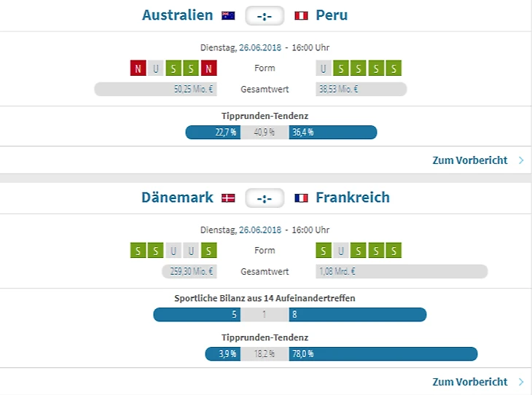Click the Dänemark–Frankreich score box
Screen dimensions: 532x395
click(265, 197)
